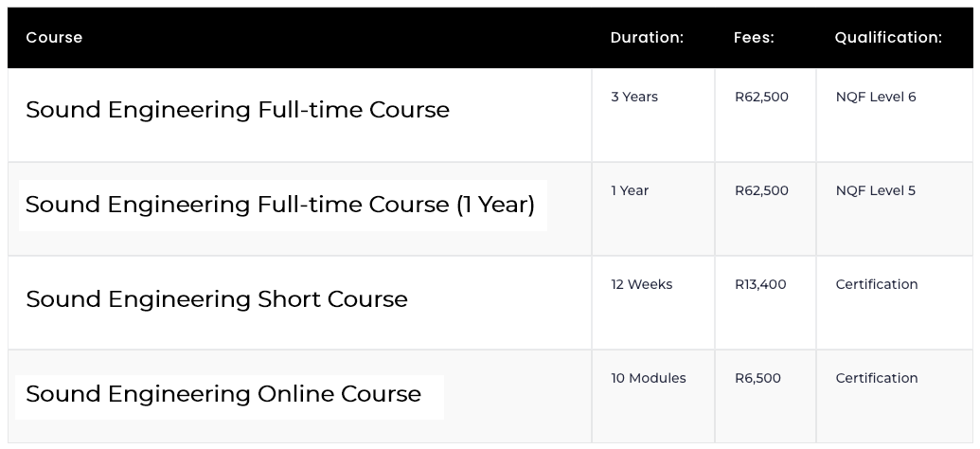The height and width of the screenshot is (449, 980).
Task: Click the Qualification column header
Action: (888, 38)
